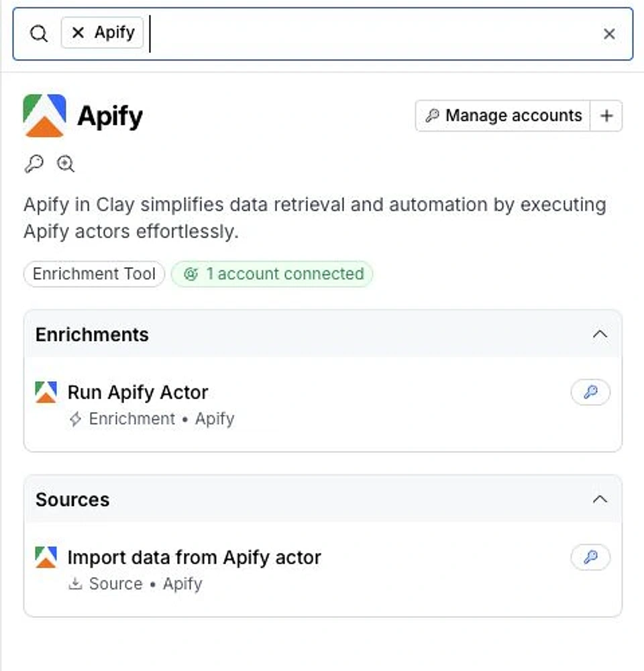Select Import data from Apify actor
644x671 pixels.
point(323,569)
